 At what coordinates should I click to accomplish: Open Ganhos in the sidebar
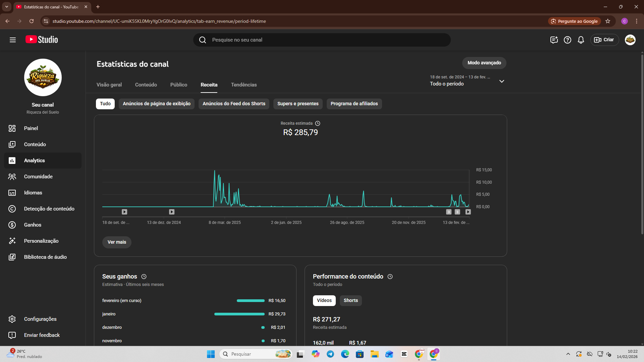pos(33,225)
